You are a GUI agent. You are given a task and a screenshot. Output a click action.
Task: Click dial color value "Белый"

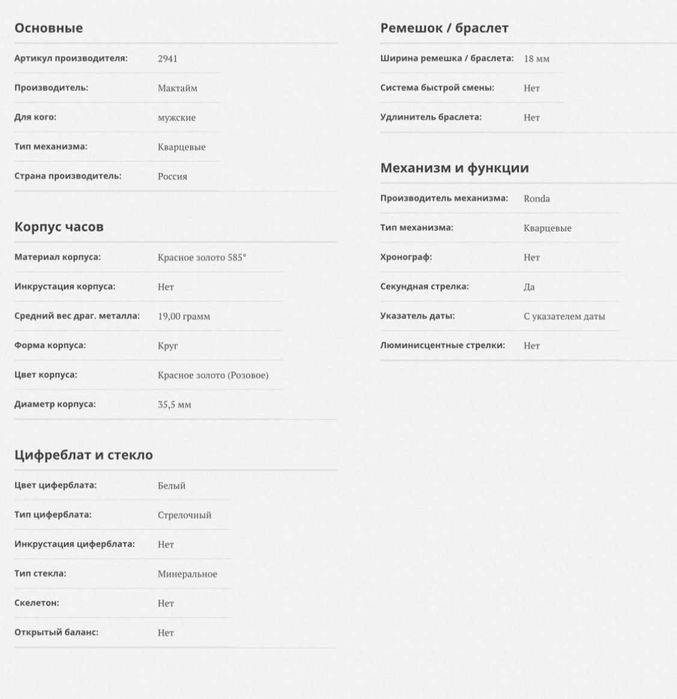point(172,486)
